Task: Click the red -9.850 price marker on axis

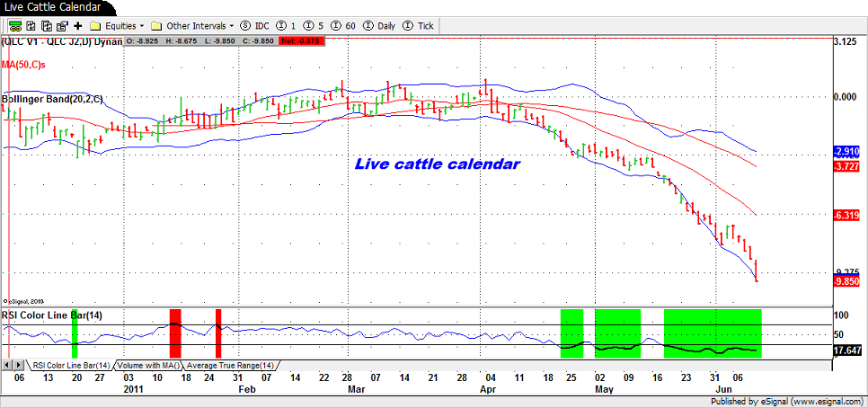Action: 847,281
